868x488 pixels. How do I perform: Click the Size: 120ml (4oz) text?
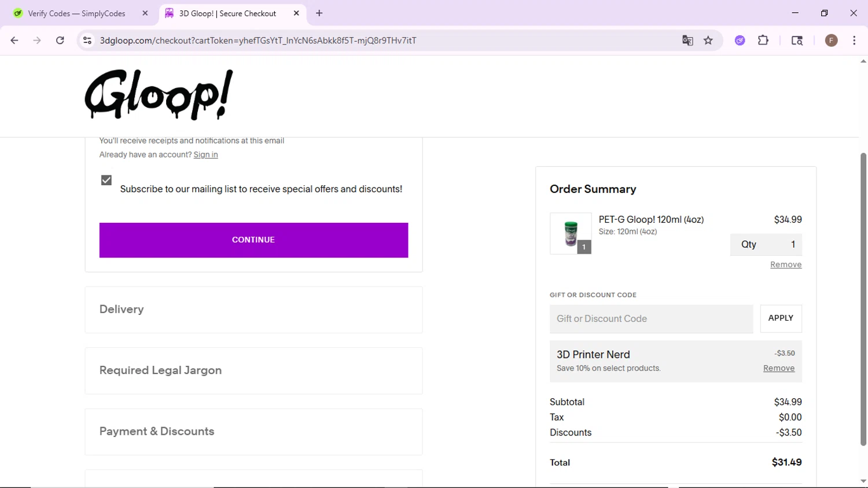tap(628, 232)
